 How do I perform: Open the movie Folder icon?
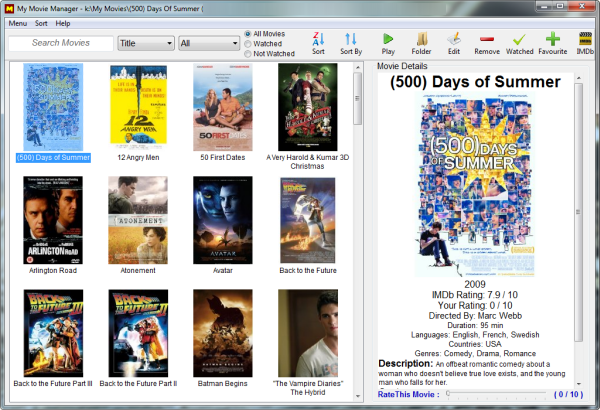tap(422, 39)
